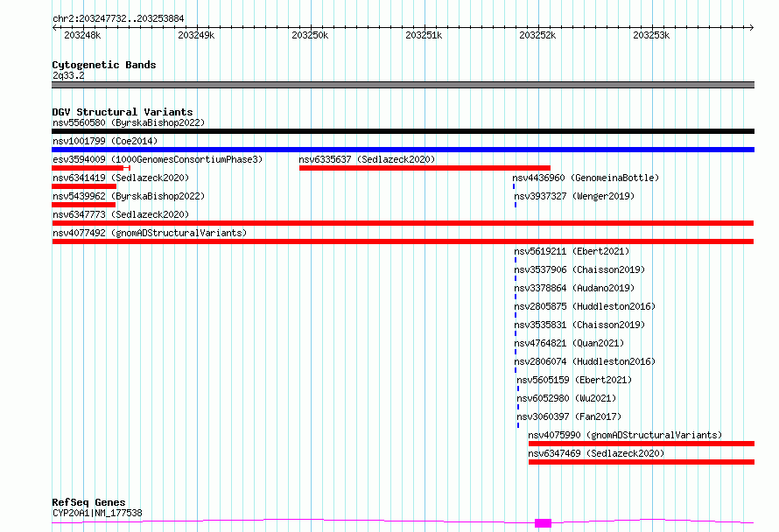Open nsv2806074 (Huddleston2016) label

click(585, 361)
